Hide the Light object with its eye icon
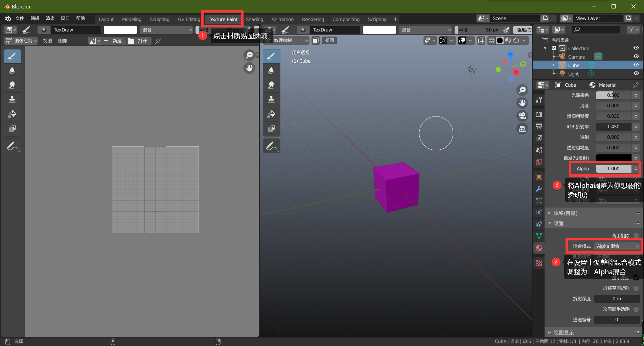Viewport: 644px width, 346px height. tap(636, 73)
